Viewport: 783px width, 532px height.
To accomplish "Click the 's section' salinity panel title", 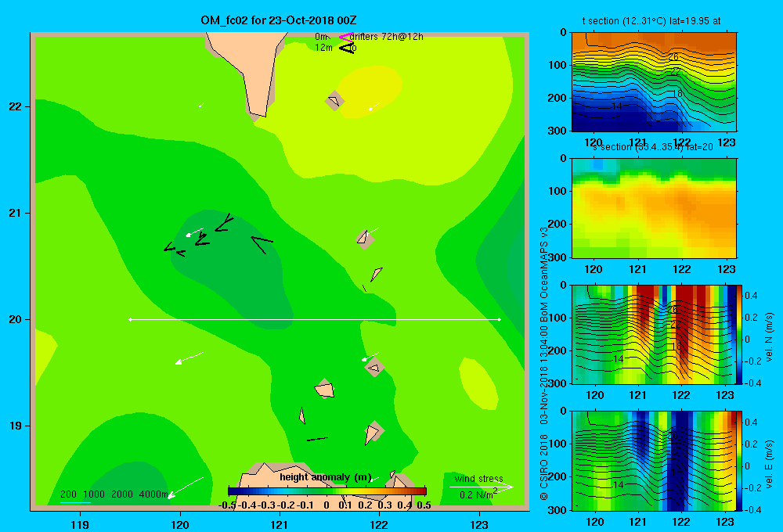I will 651,147.
